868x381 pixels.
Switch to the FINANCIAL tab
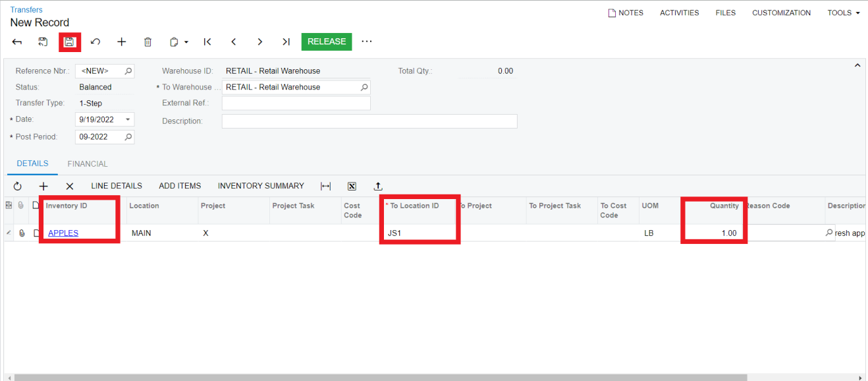point(87,163)
